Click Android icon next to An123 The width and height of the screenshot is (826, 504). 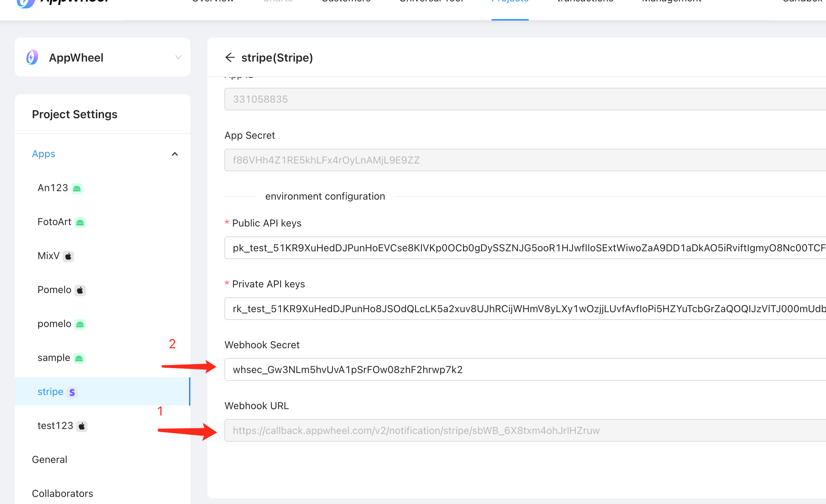pos(77,188)
